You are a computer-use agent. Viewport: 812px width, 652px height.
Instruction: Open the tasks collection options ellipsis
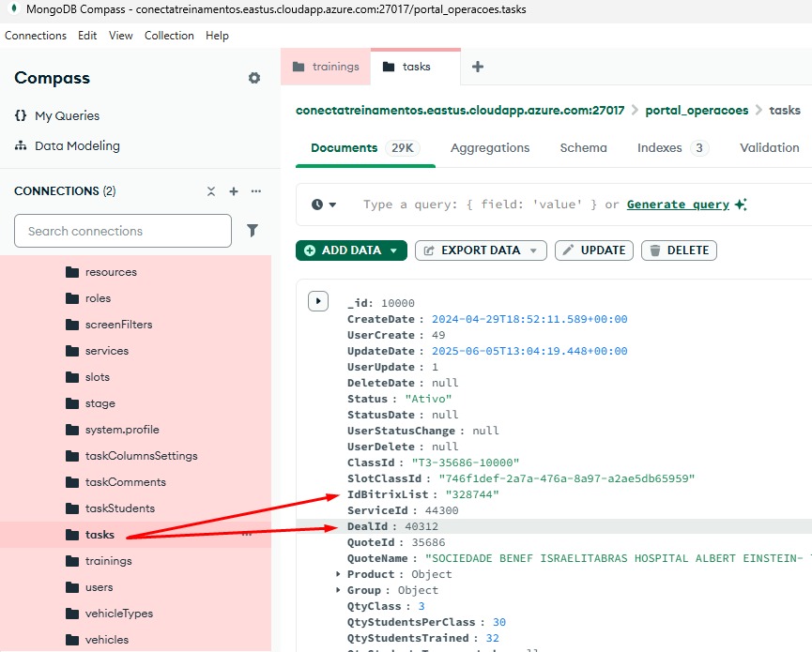point(247,535)
